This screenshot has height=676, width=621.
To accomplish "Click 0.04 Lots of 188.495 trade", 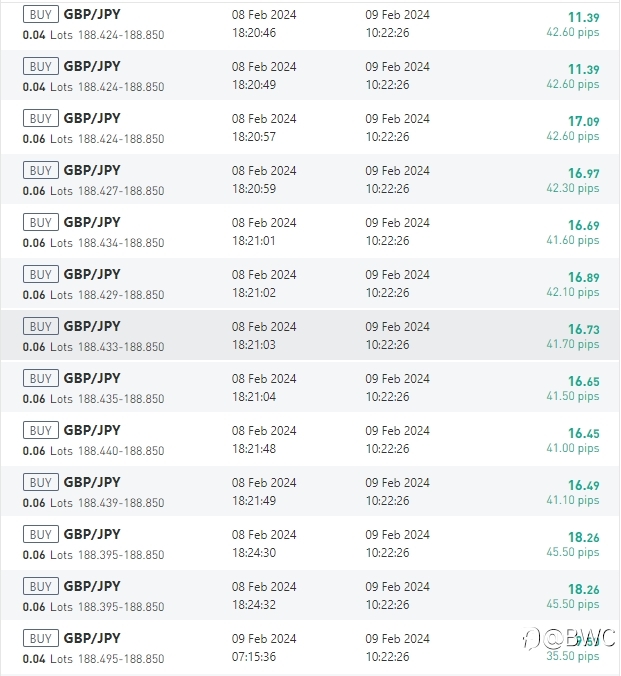I will pos(47,659).
